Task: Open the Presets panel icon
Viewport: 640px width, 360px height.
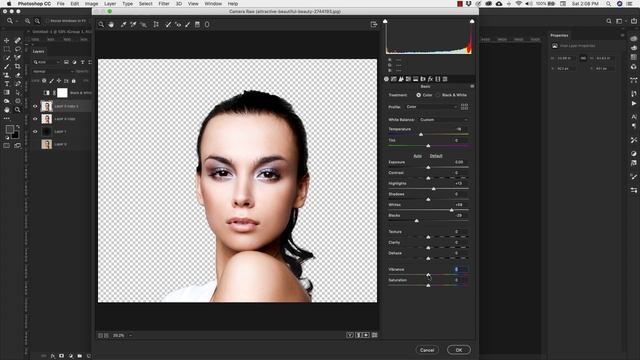Action: click(445, 79)
